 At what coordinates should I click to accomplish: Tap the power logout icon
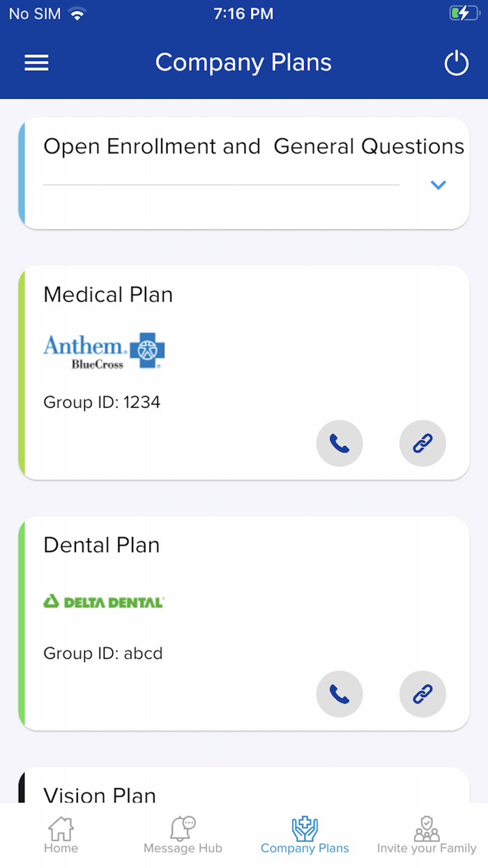pos(457,63)
